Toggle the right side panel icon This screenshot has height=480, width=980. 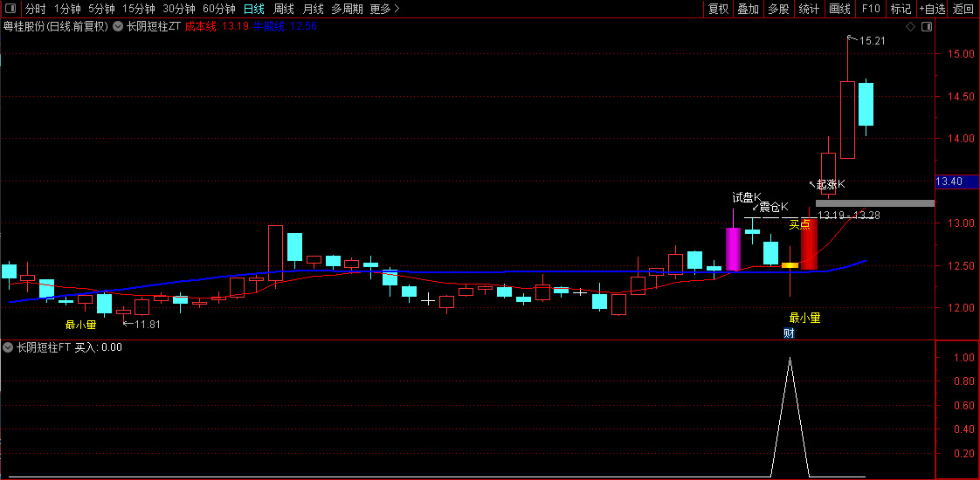(927, 27)
